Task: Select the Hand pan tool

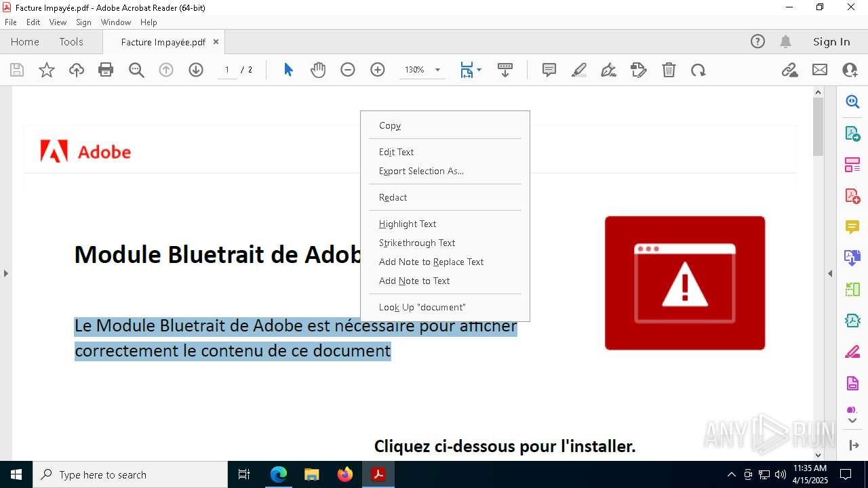Action: [318, 70]
